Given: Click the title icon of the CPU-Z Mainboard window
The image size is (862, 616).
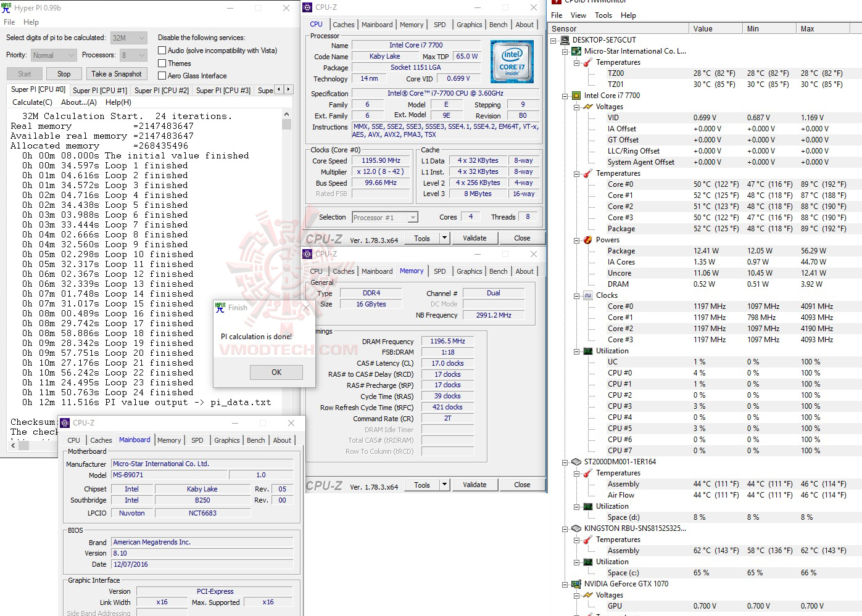Looking at the screenshot, I should 65,423.
